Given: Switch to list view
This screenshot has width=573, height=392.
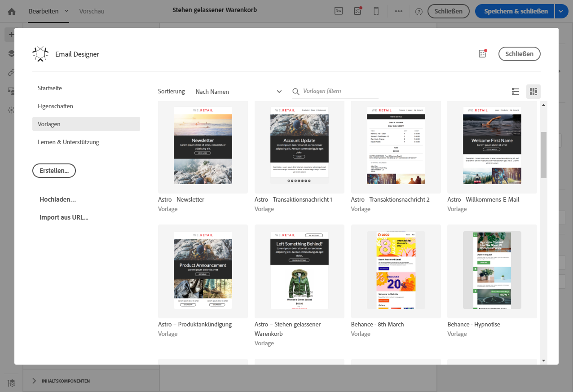Looking at the screenshot, I should [516, 92].
